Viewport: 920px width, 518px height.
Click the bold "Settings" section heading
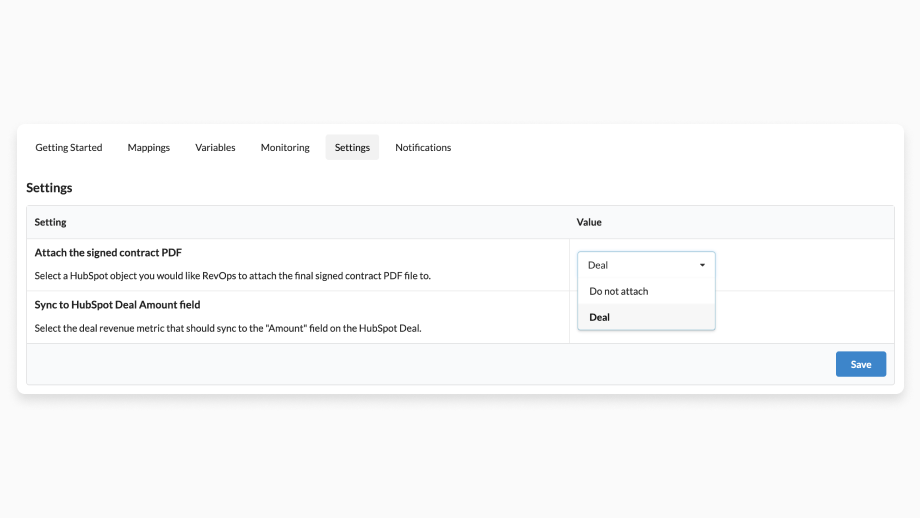tap(49, 188)
